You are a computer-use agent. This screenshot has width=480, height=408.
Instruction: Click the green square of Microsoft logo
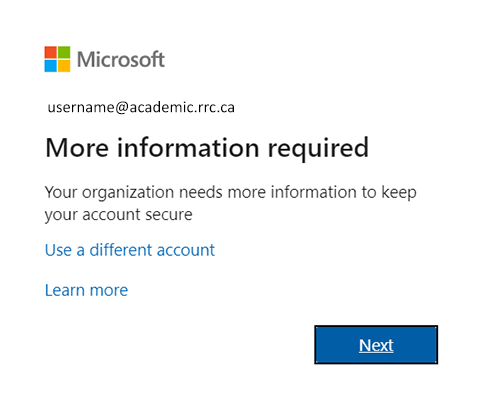[x=64, y=52]
